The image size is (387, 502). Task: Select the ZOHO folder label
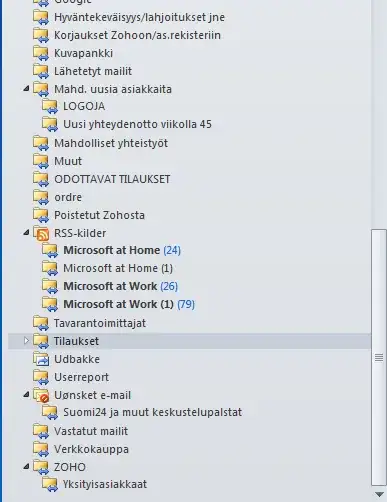coord(70,467)
